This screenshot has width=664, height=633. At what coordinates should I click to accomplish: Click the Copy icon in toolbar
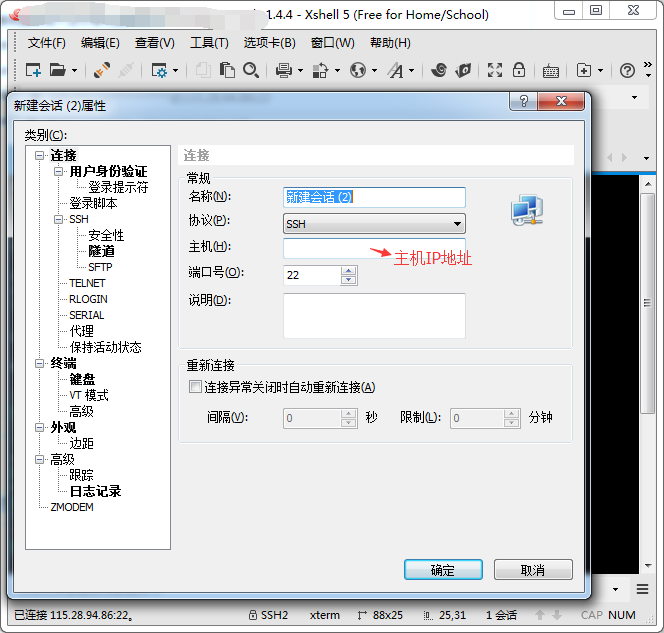203,70
